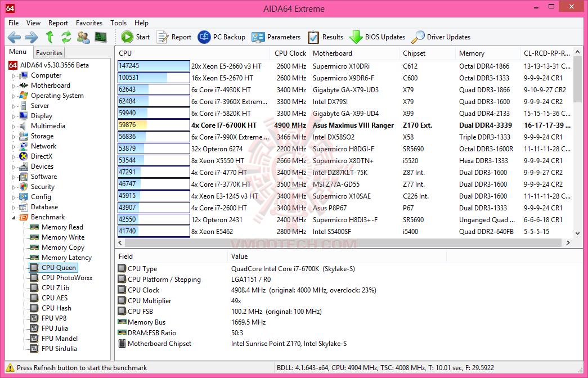Check for BIOS Updates
The width and height of the screenshot is (588, 378).
pyautogui.click(x=377, y=37)
